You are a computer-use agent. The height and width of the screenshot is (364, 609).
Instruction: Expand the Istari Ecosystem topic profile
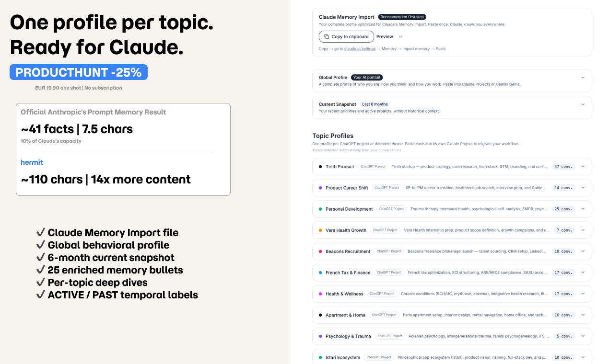[x=583, y=357]
